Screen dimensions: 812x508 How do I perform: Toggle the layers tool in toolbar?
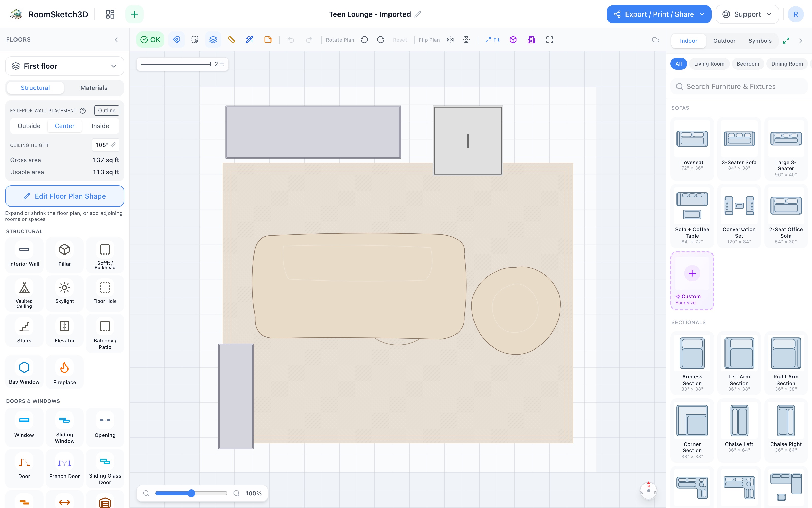pos(213,40)
